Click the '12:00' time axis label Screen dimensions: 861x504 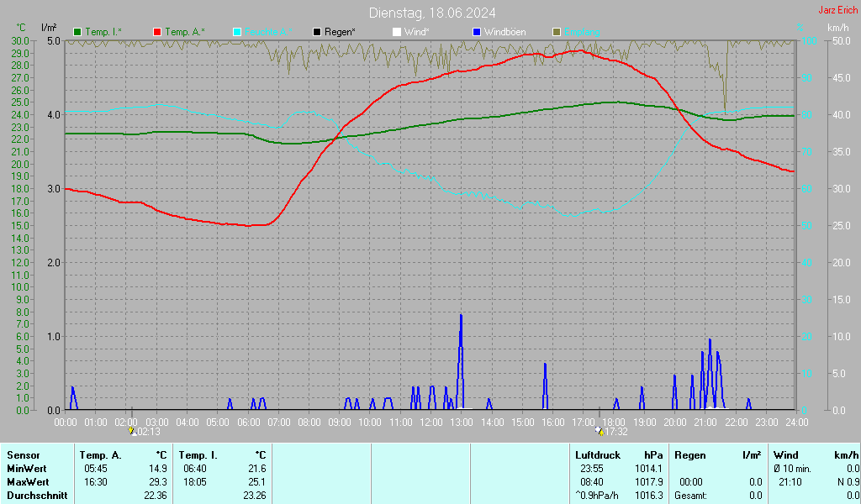click(x=431, y=422)
